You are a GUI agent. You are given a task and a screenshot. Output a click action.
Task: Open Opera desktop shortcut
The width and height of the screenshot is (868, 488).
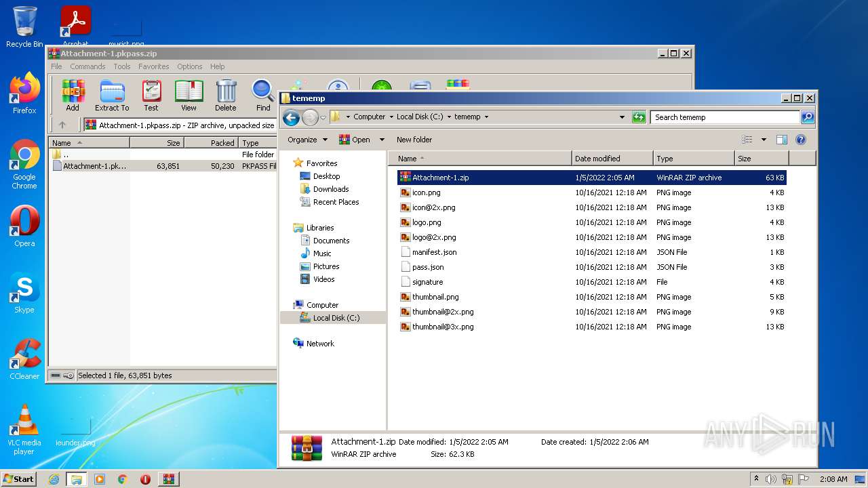pos(24,226)
